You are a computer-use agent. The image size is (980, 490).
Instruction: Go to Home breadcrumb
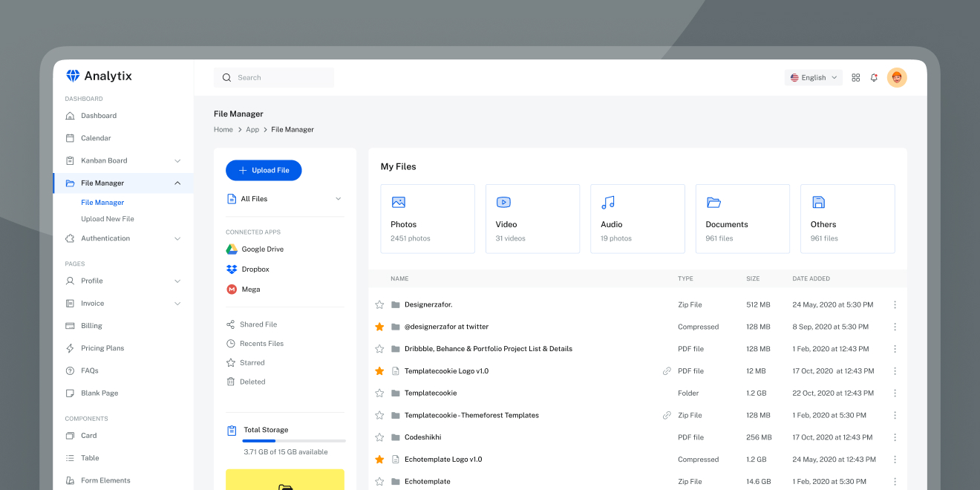coord(223,129)
